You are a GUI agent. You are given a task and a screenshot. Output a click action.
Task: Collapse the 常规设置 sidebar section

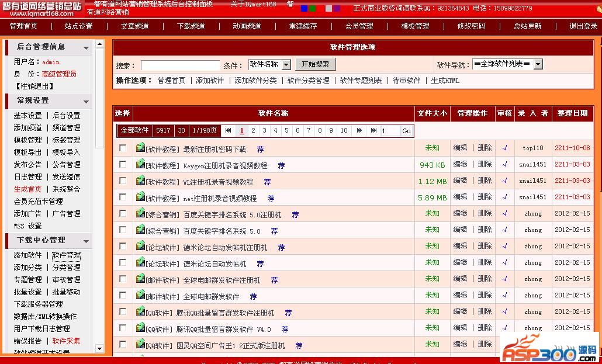tap(86, 102)
